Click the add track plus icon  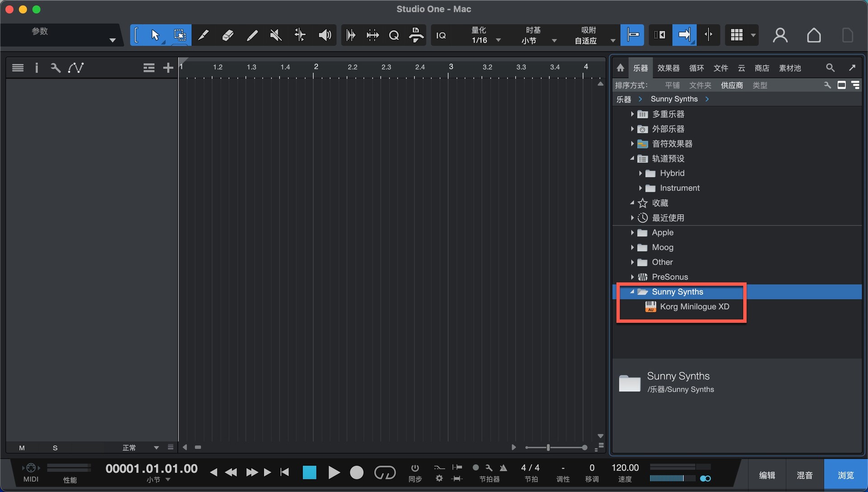click(168, 68)
